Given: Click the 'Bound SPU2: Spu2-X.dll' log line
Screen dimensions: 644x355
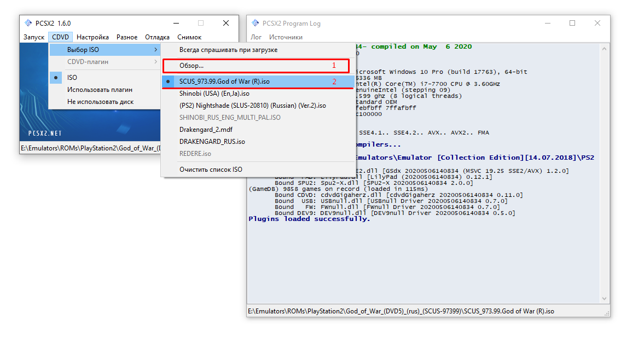Looking at the screenshot, I should coord(374,183).
